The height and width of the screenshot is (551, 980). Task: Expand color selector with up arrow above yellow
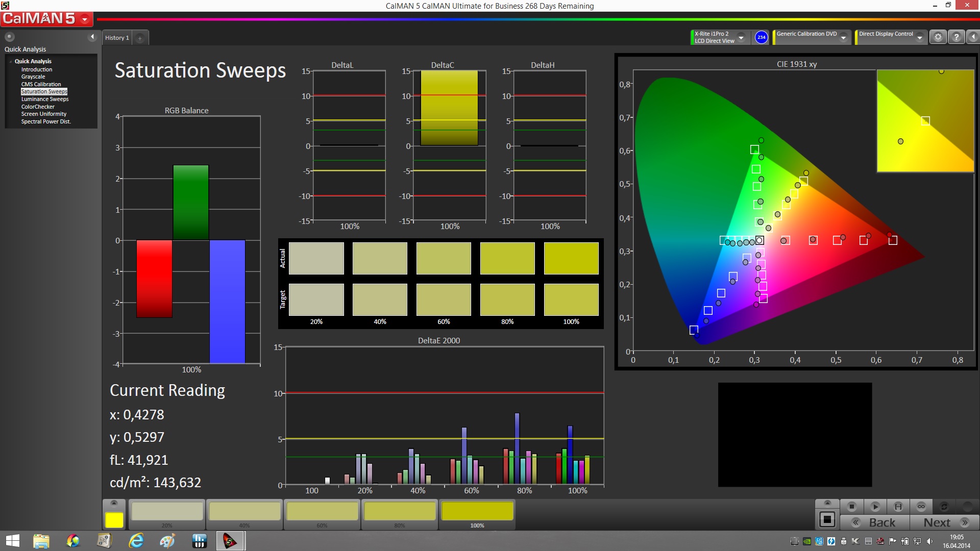[x=114, y=503]
